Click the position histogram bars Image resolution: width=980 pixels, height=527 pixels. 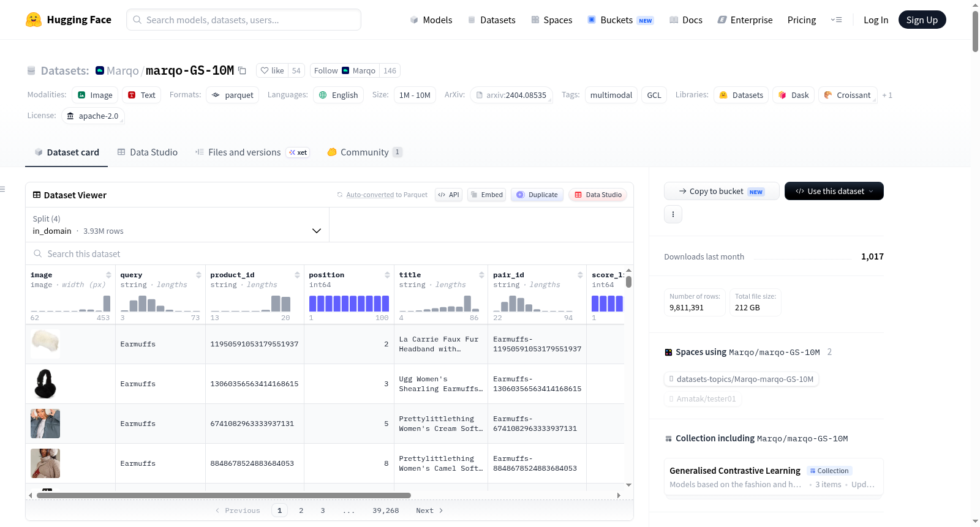click(x=349, y=304)
